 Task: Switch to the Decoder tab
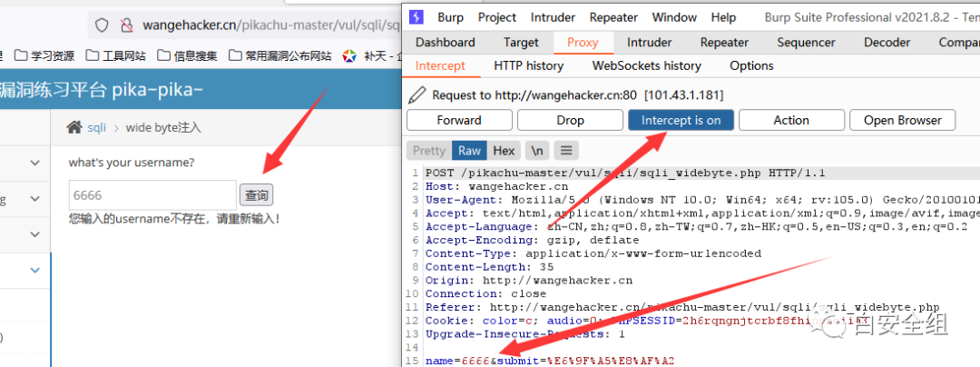coord(887,43)
